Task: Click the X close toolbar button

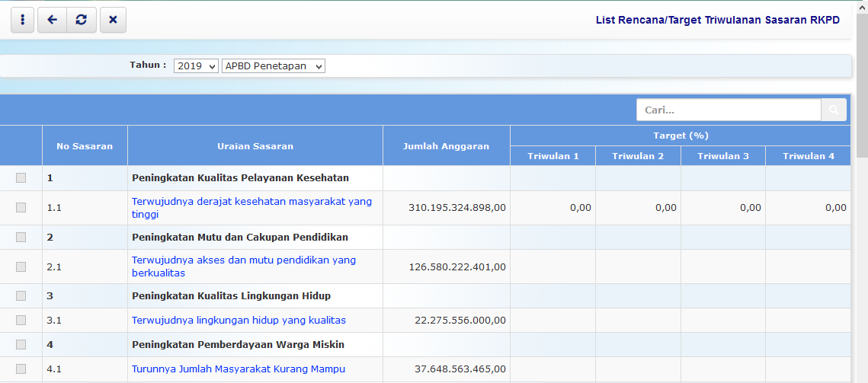Action: (113, 20)
